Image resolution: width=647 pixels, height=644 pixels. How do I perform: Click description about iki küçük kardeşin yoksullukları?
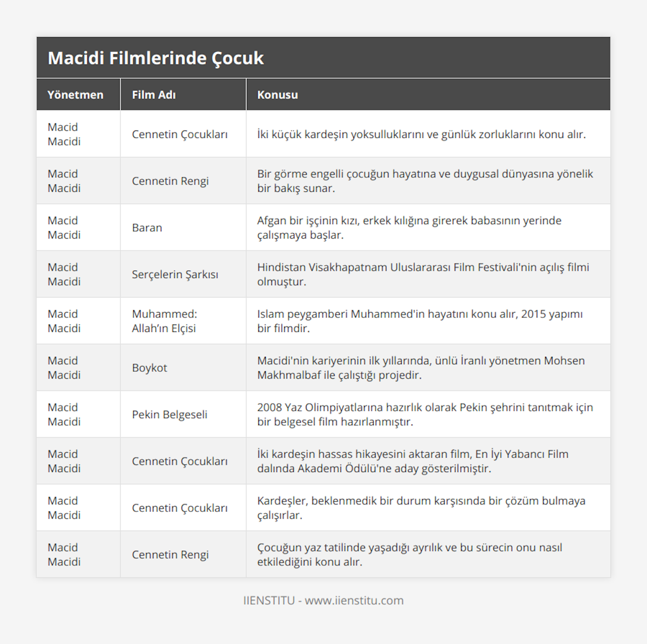click(x=421, y=134)
